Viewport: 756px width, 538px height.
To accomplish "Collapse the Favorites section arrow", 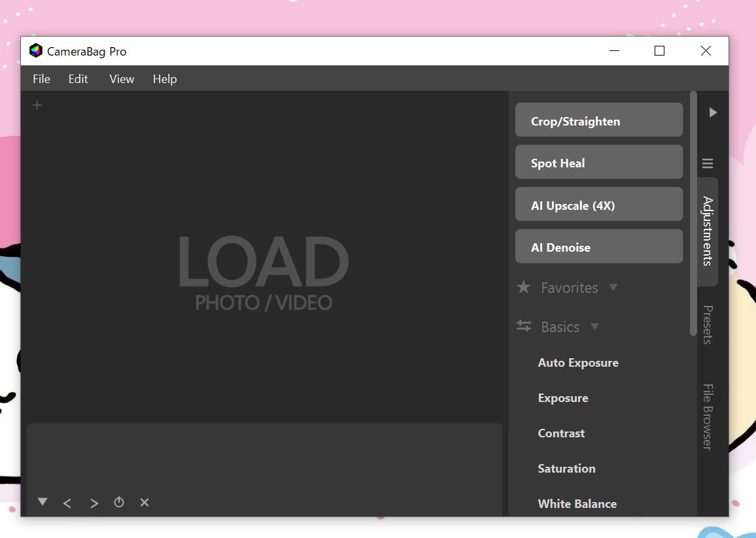I will 613,287.
